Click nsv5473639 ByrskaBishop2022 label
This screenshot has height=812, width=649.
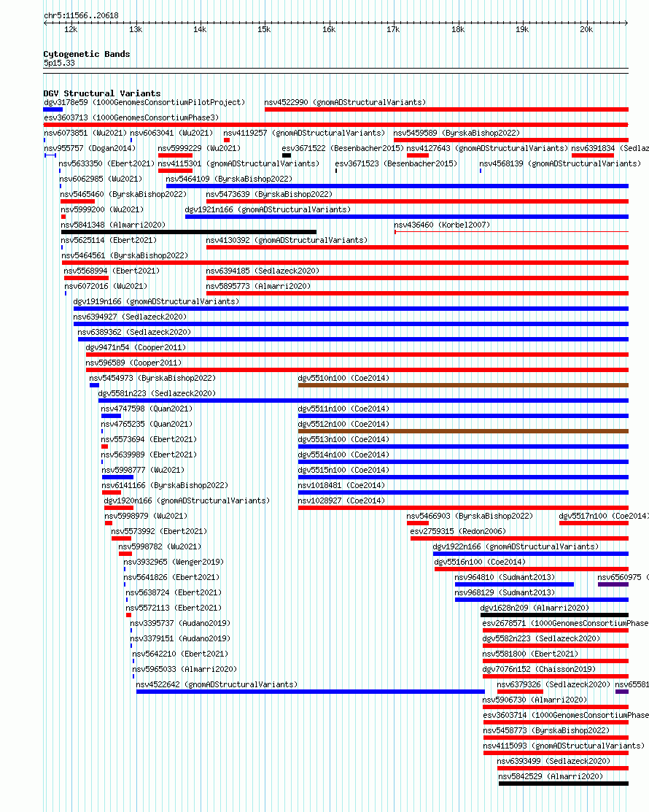(x=269, y=194)
